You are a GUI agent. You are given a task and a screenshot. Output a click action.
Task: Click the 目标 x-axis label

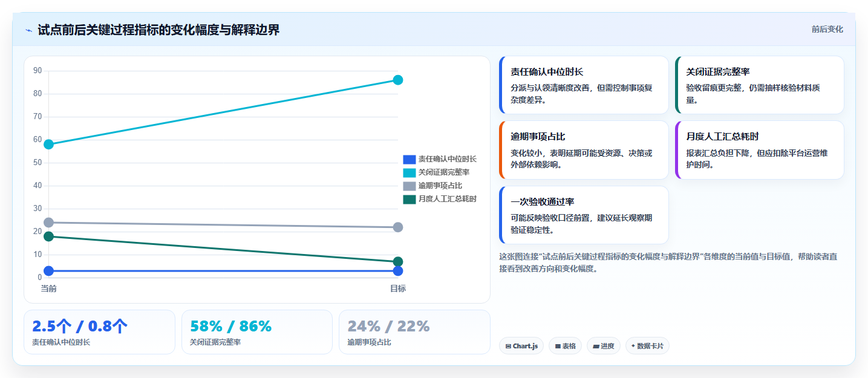(x=398, y=288)
